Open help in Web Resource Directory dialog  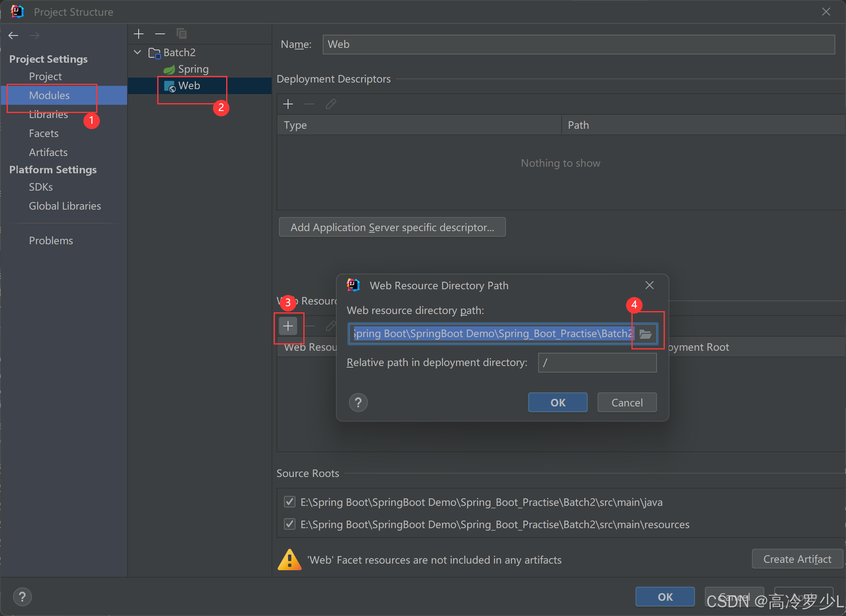(x=358, y=402)
